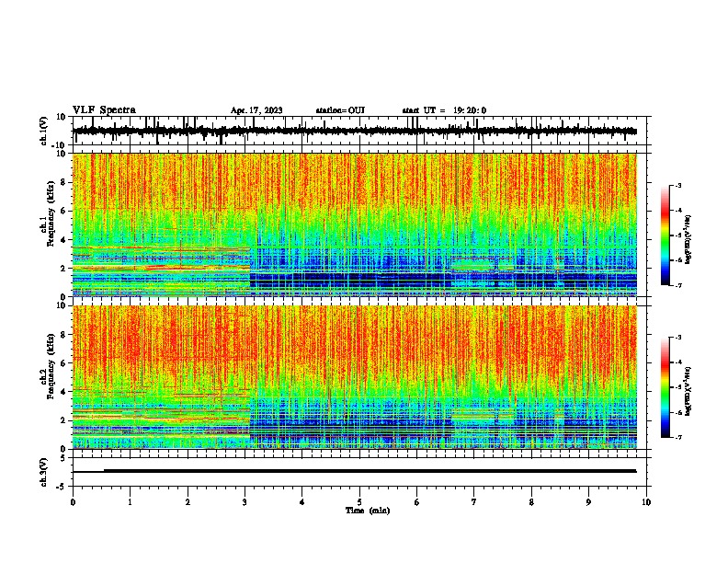Click ch.1 frequency tick label "6"
The width and height of the screenshot is (728, 563).
64,212
